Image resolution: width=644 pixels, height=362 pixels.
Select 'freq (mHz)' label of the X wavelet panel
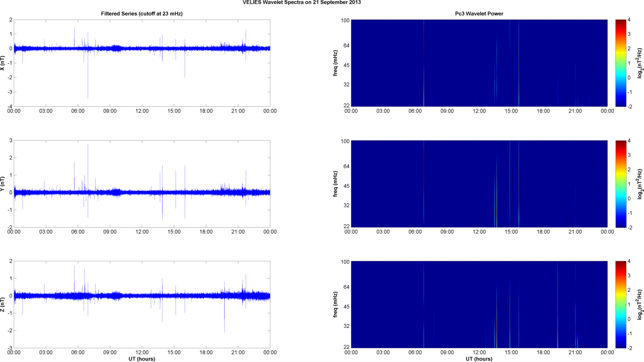tap(335, 63)
